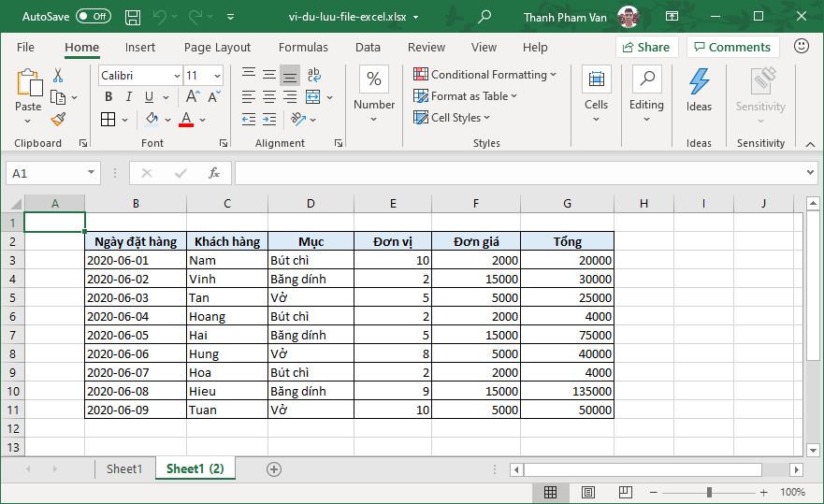This screenshot has height=504, width=824.
Task: Click the Copy icon
Action: pyautogui.click(x=58, y=97)
